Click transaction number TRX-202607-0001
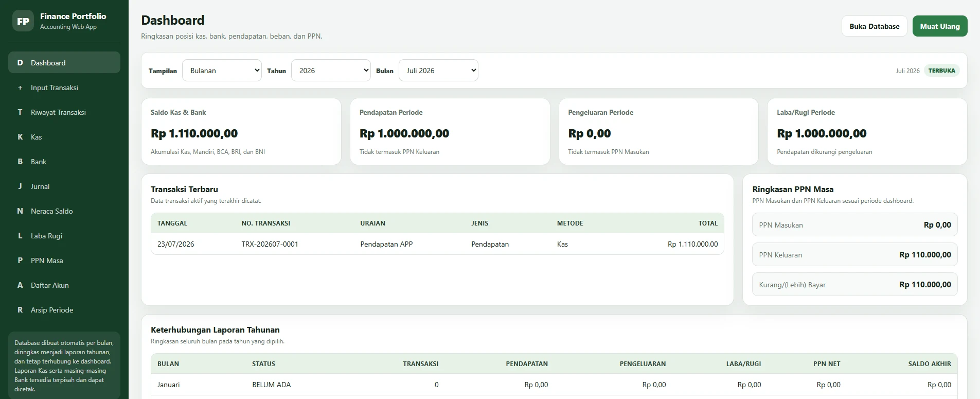The image size is (980, 399). 270,244
